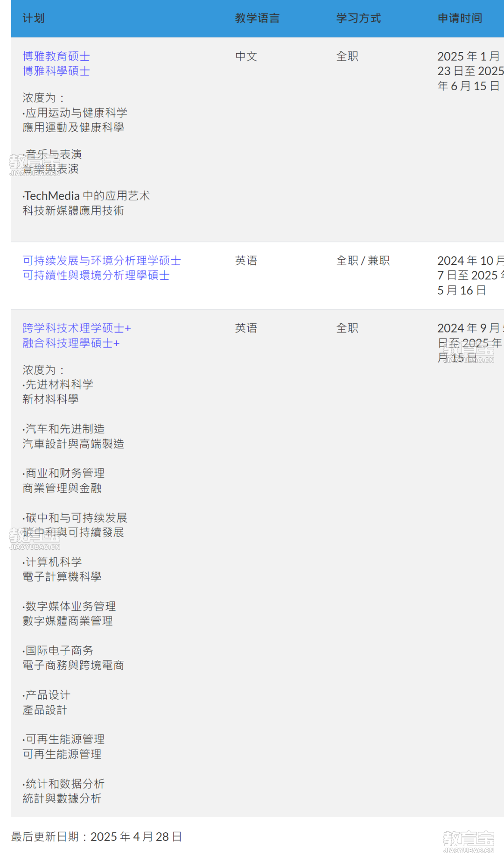This screenshot has width=504, height=864.
Task: Select 可再生能源管理 simplified text line
Action: [65, 740]
